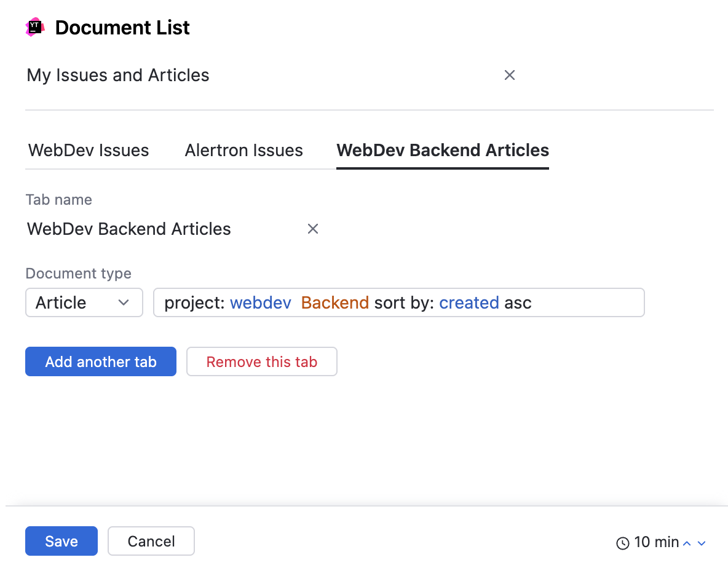
Task: Clear the My Issues and Articles title
Action: click(510, 74)
